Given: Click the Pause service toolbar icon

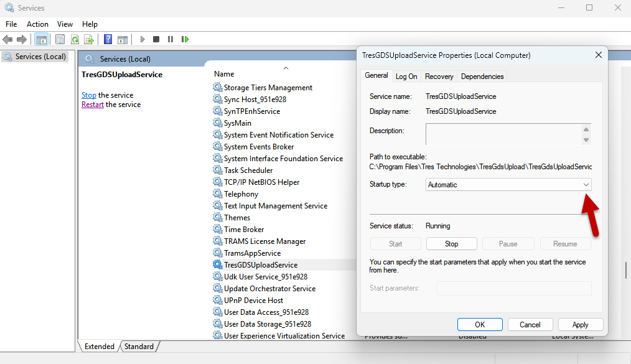Looking at the screenshot, I should (171, 39).
